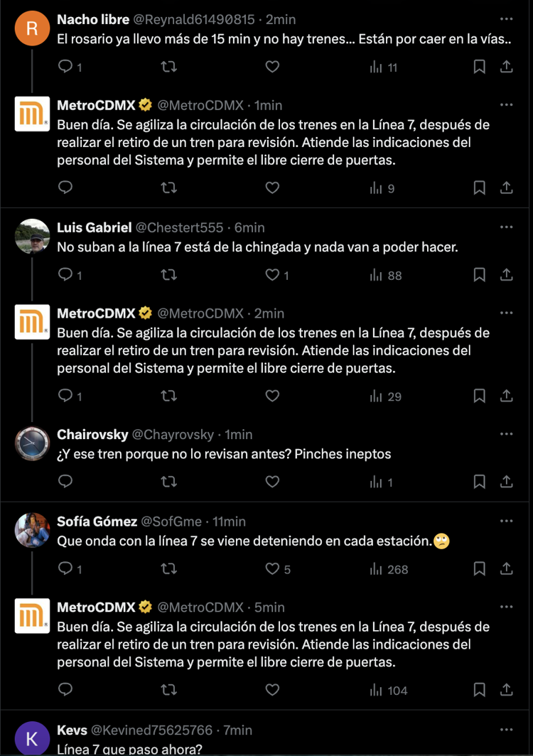Image resolution: width=533 pixels, height=756 pixels.
Task: Expand the three-dot menu on Kevs's tweet
Action: click(x=507, y=730)
